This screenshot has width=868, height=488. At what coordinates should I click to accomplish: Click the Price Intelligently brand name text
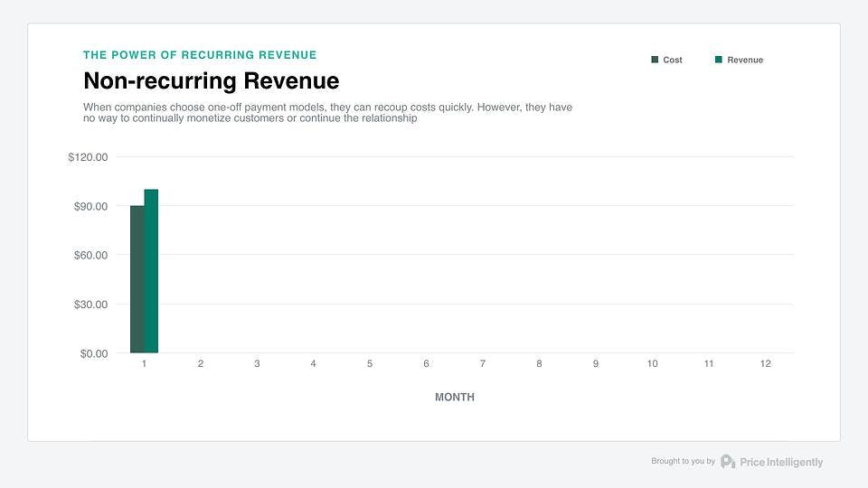pyautogui.click(x=781, y=462)
